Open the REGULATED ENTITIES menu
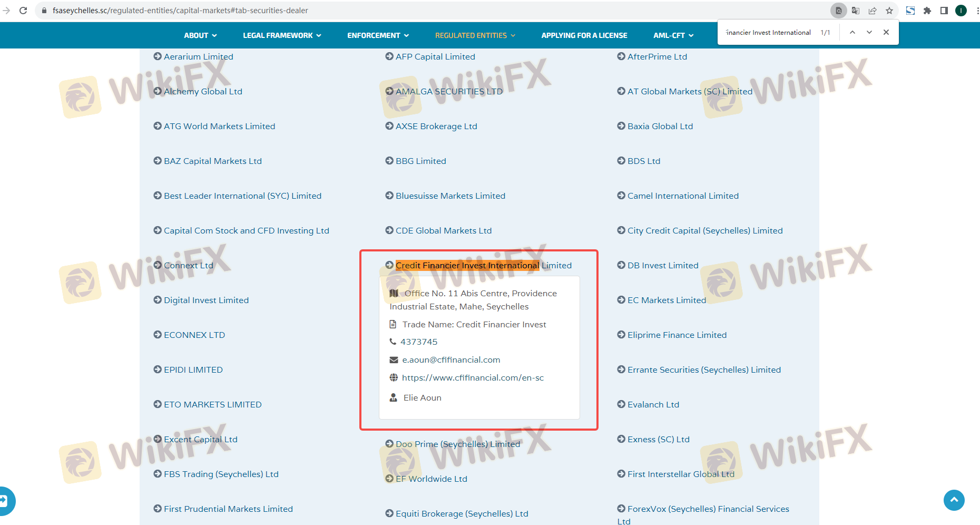The width and height of the screenshot is (980, 525). point(475,35)
